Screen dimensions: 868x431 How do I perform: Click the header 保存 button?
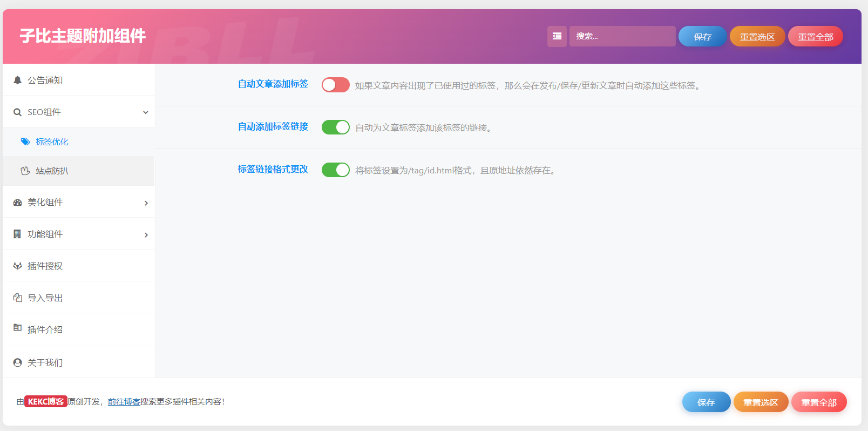pos(703,36)
